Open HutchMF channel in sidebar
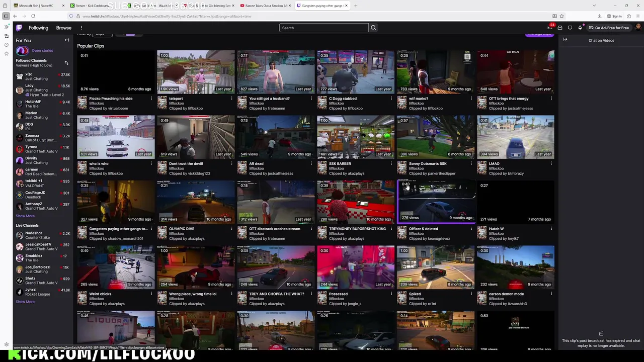This screenshot has width=644, height=362. coord(43,104)
